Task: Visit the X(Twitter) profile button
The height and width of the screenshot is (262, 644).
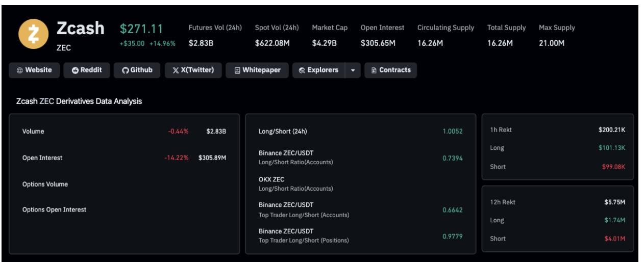Action: [193, 70]
